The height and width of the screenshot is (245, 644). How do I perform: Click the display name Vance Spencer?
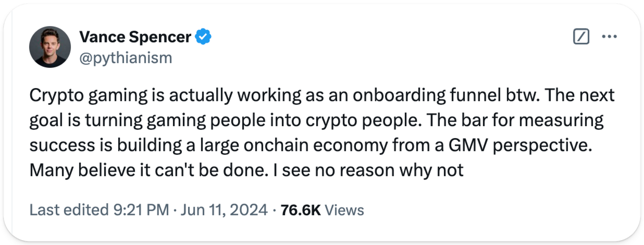[x=135, y=37]
